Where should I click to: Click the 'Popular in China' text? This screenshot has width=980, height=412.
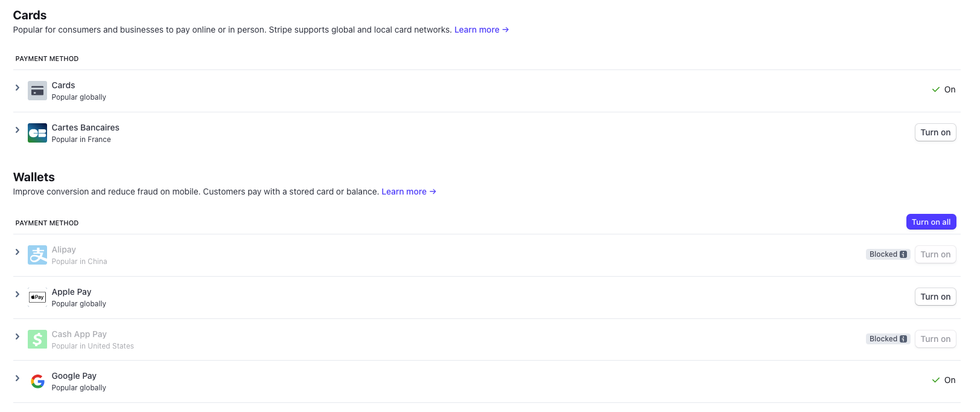coord(80,262)
